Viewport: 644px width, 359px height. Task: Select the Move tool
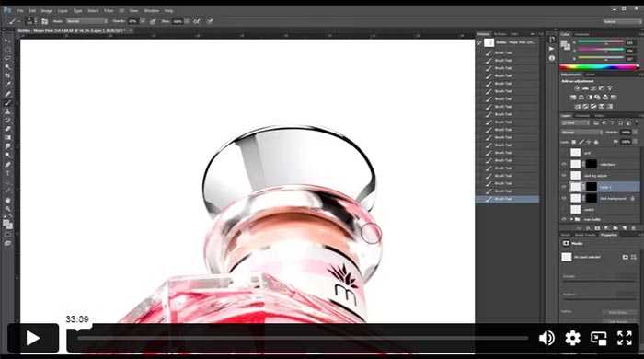point(7,41)
